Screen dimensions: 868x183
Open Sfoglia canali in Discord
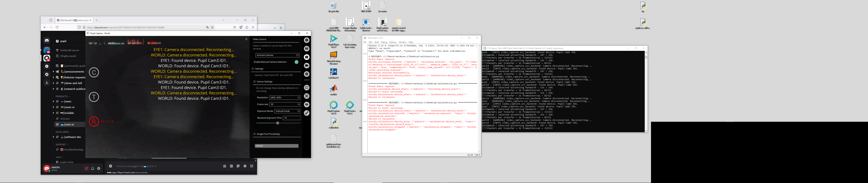click(68, 56)
